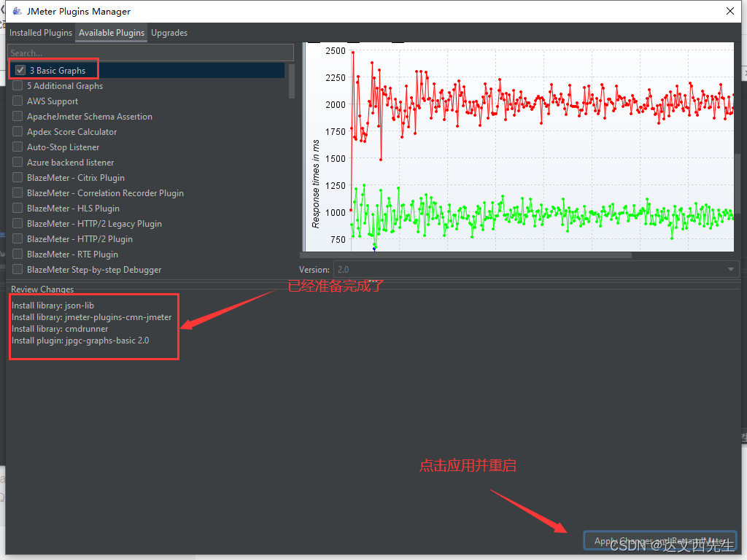Tick BlazeMeter - HTTP/2 Legacy Plugin checkbox
This screenshot has height=560, width=747.
click(x=18, y=223)
